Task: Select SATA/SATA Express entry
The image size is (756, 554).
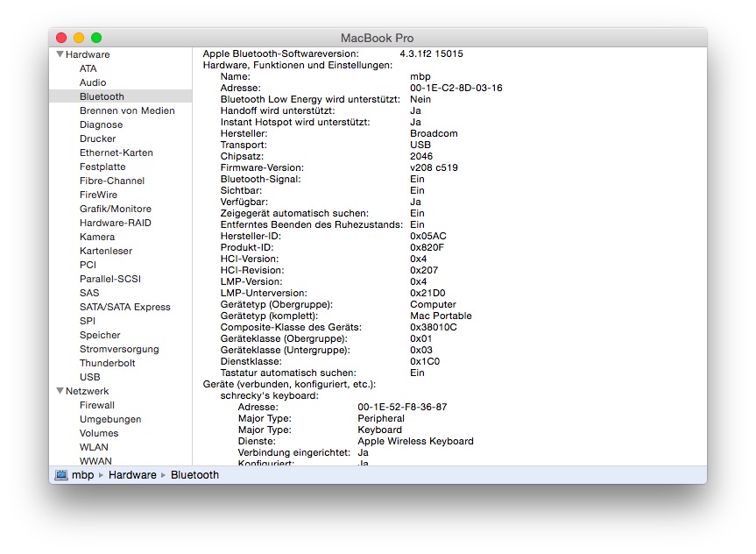Action: click(x=125, y=307)
